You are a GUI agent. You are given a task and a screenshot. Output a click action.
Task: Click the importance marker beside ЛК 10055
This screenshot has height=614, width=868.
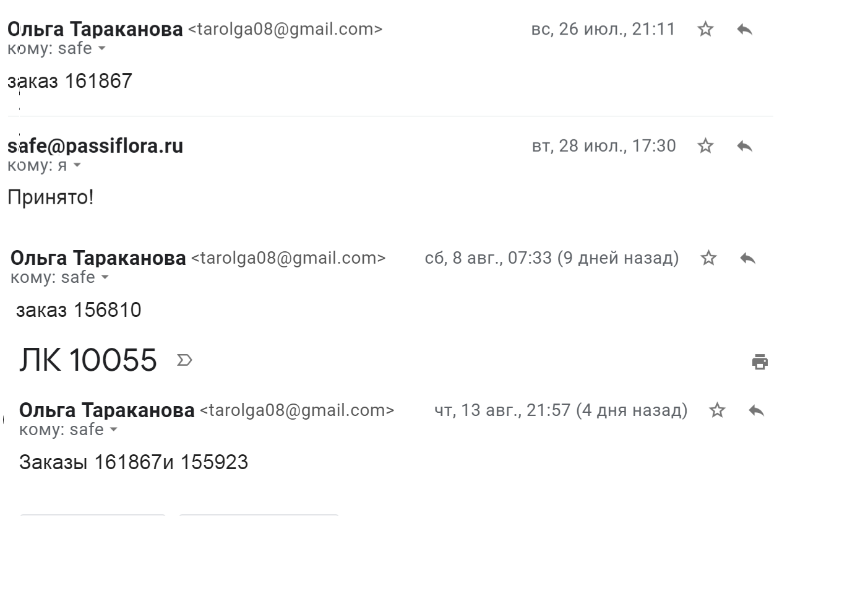[184, 360]
